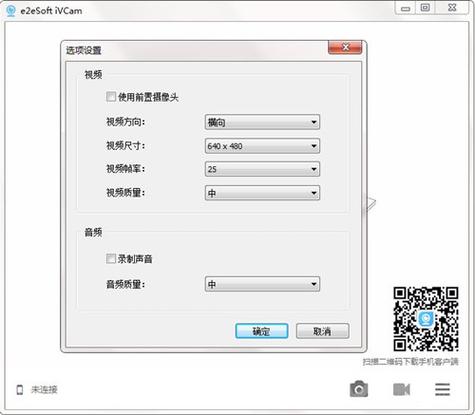Click the 扫描二维码下载手机客户端 text
This screenshot has height=415, width=475.
click(411, 362)
